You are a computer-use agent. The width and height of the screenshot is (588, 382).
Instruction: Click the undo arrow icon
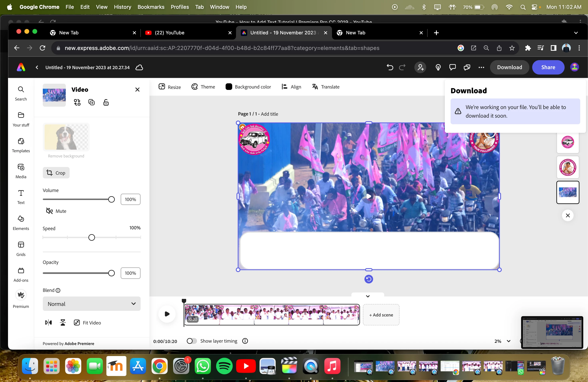pos(390,67)
